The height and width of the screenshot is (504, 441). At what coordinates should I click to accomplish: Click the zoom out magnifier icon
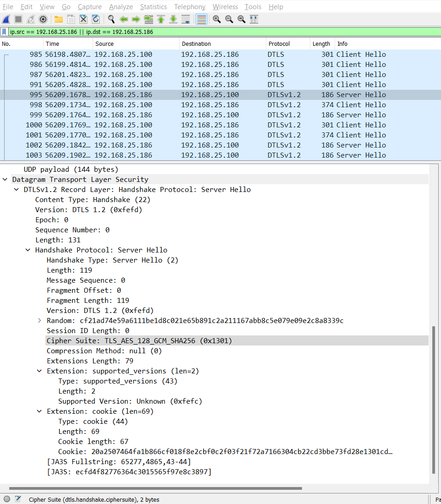(x=229, y=19)
